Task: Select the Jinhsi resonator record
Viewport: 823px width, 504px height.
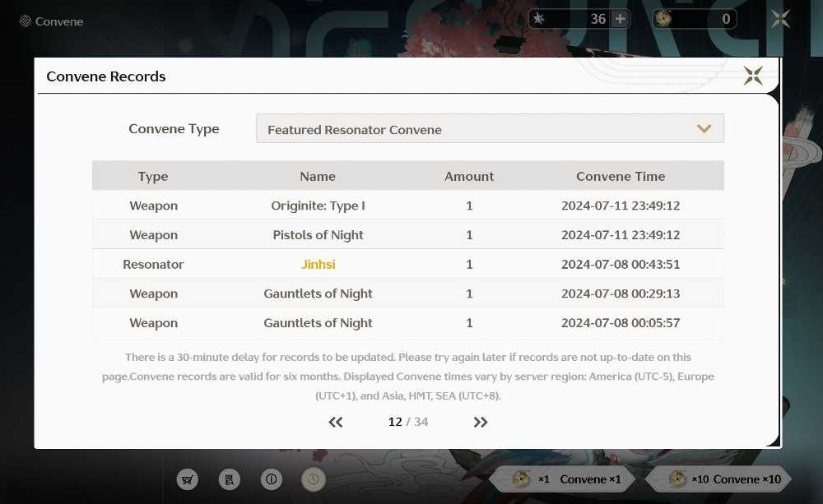Action: coord(408,264)
